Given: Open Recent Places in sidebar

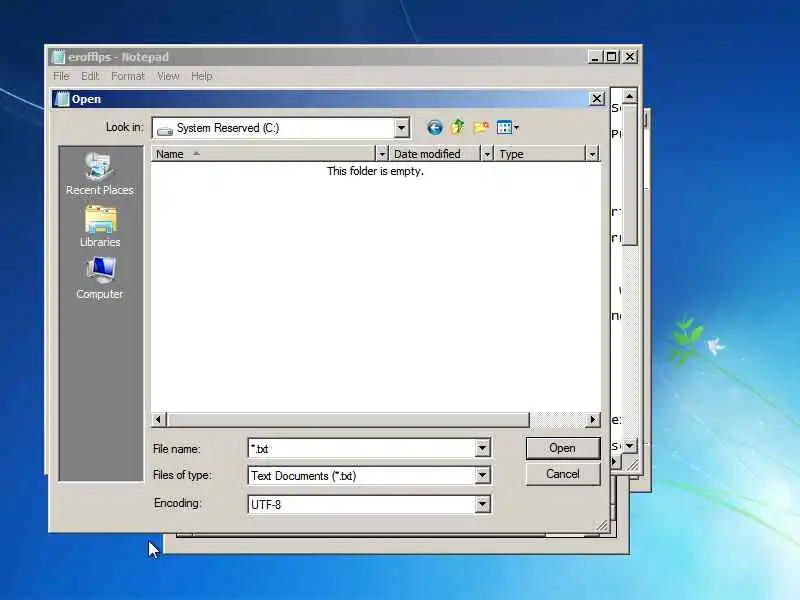Looking at the screenshot, I should coord(99,174).
